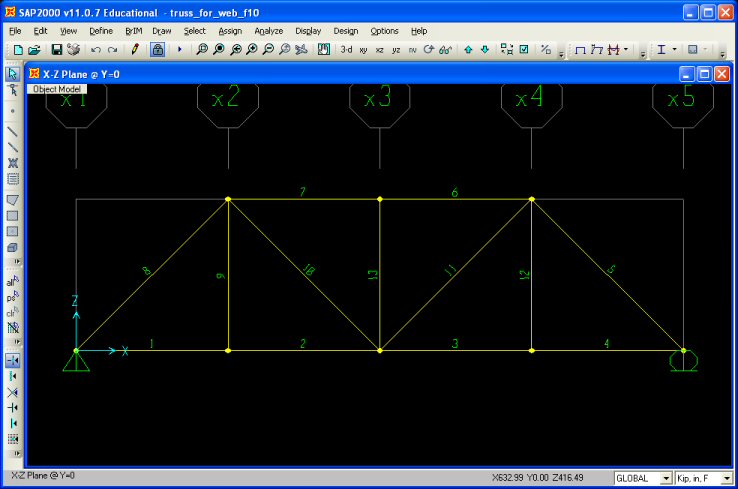Choose Quick Draw Secondary Beams tool

click(x=13, y=179)
